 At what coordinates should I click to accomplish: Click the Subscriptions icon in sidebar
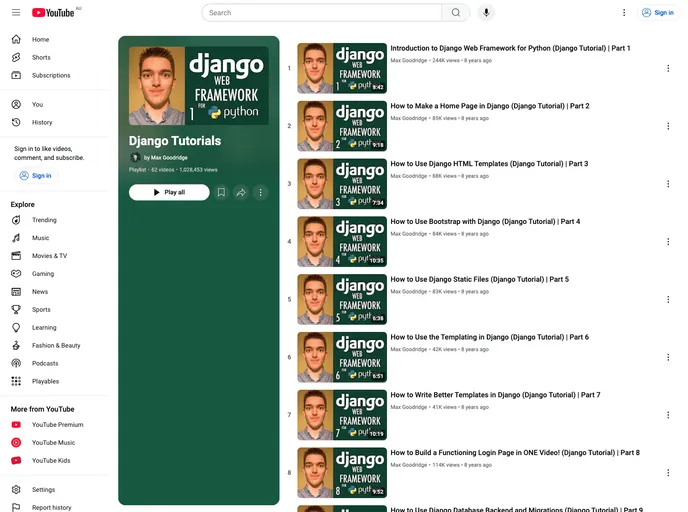(x=16, y=75)
